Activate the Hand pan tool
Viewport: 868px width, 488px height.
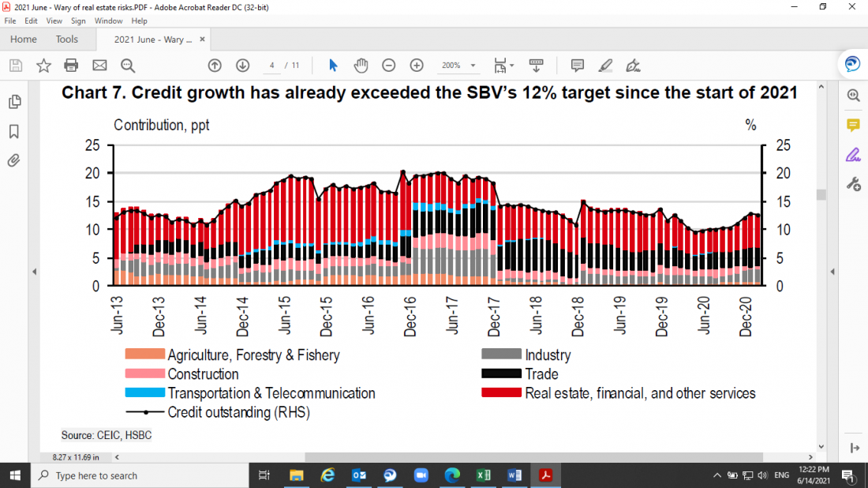pos(361,66)
